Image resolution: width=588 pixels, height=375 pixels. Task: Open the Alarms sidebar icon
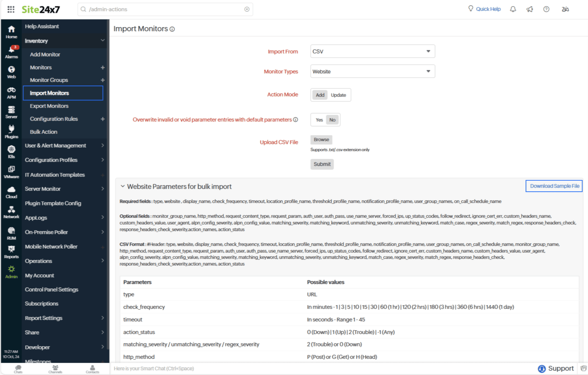click(11, 52)
